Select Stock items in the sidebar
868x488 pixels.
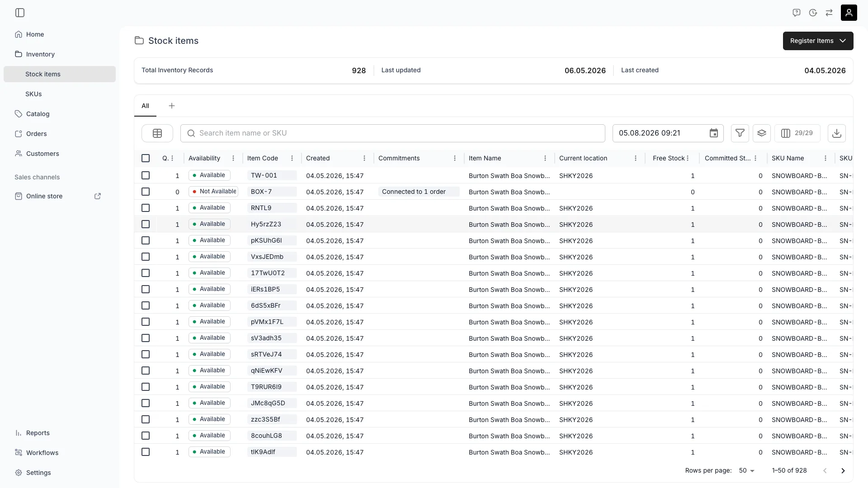pos(60,74)
